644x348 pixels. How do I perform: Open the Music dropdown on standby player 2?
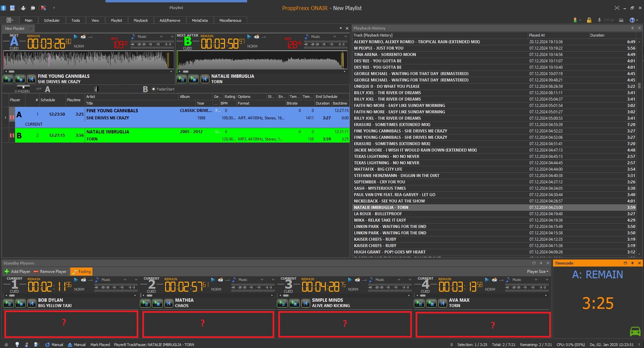tap(262, 280)
